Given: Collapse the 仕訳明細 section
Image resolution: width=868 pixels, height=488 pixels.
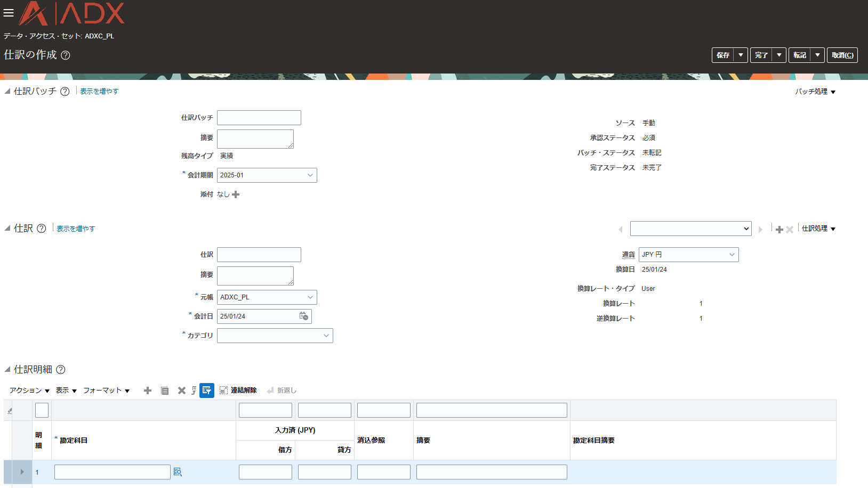Looking at the screenshot, I should (x=7, y=369).
